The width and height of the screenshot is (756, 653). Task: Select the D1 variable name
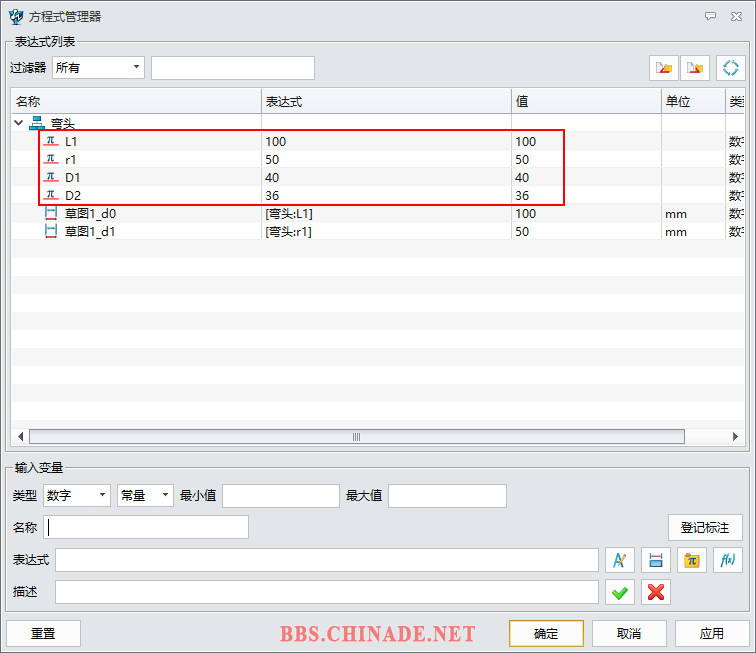[73, 177]
